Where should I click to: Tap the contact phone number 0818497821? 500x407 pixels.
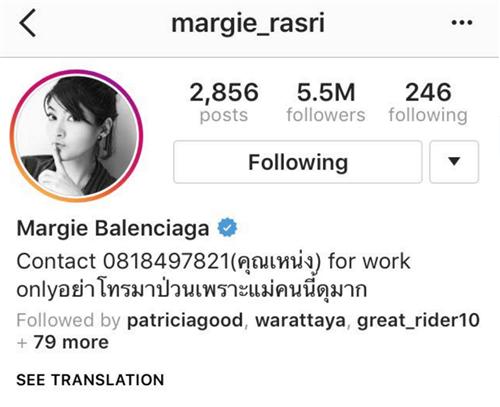(x=166, y=261)
